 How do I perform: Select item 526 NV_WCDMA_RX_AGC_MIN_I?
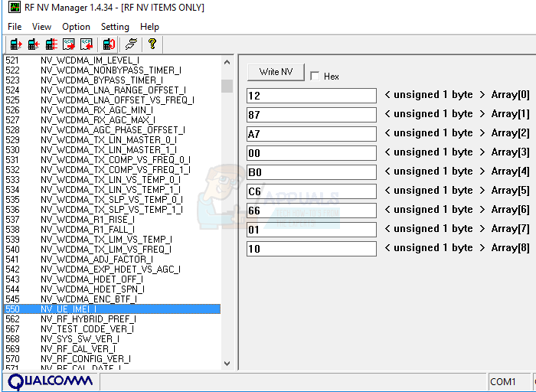[x=112, y=109]
